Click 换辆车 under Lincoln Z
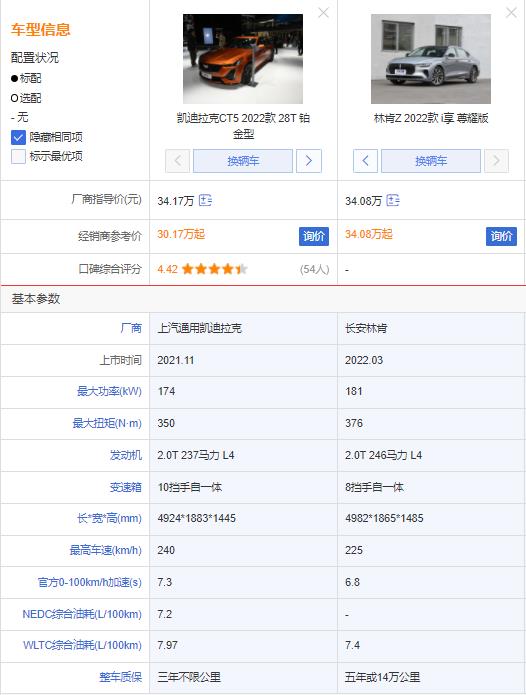This screenshot has width=526, height=695. pos(431,160)
